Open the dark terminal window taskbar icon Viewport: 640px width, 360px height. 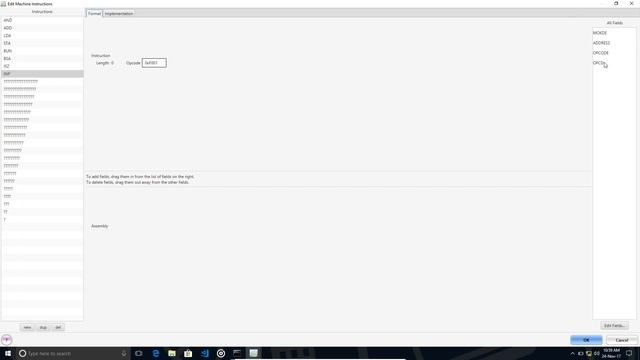coord(237,353)
